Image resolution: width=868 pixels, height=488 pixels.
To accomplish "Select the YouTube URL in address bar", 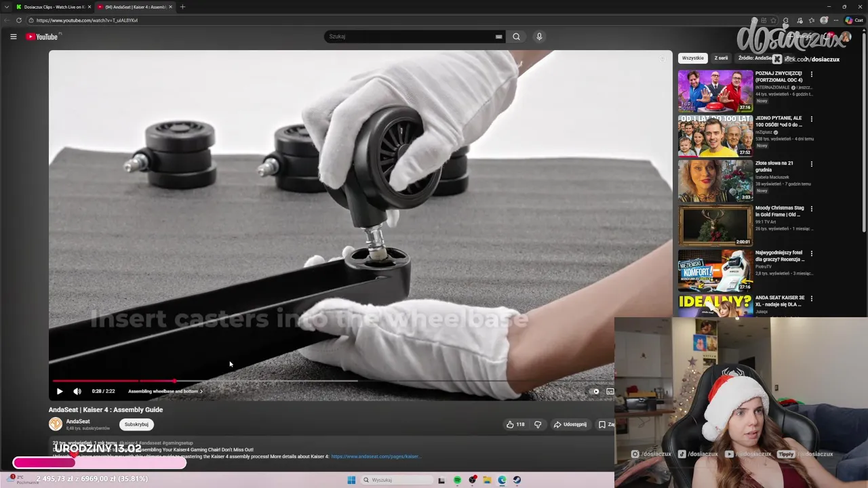I will point(87,20).
